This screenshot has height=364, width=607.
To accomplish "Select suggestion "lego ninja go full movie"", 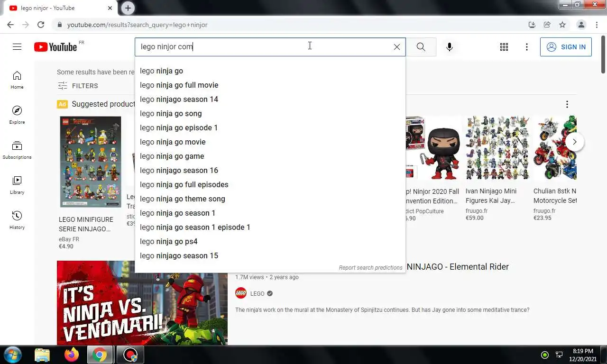I will point(270,85).
